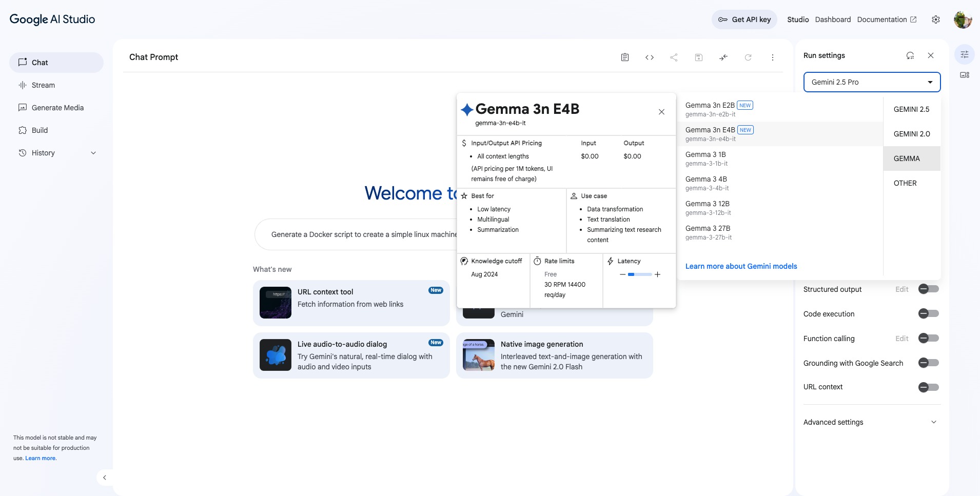
Task: Open the Gemini 2.5 Pro model dropdown
Action: (872, 82)
